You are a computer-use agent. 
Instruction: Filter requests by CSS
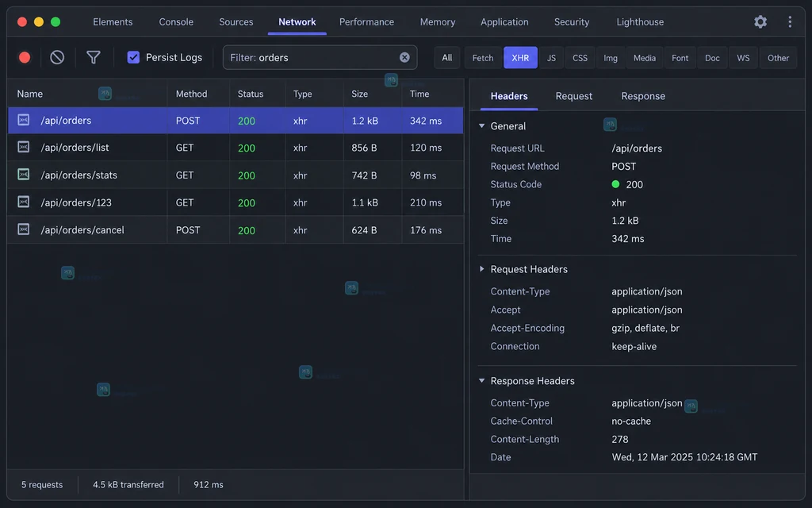pyautogui.click(x=580, y=57)
